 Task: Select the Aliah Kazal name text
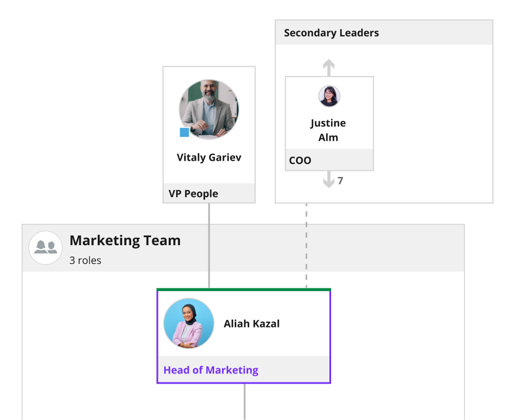(252, 324)
